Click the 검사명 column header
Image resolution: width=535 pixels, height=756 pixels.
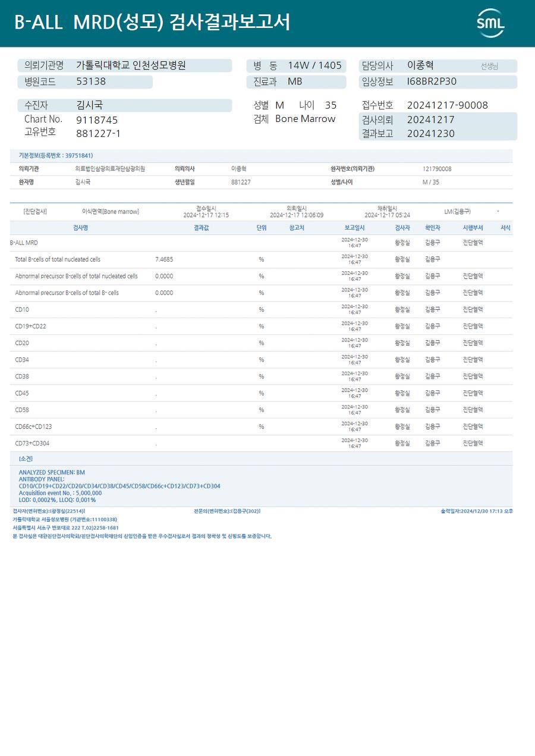[80, 228]
